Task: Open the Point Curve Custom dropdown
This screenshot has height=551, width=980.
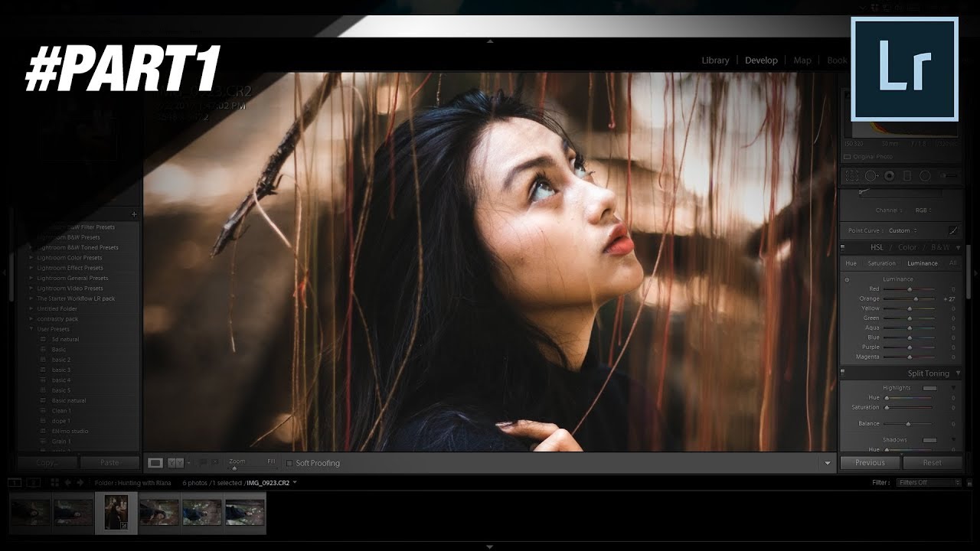Action: [903, 230]
